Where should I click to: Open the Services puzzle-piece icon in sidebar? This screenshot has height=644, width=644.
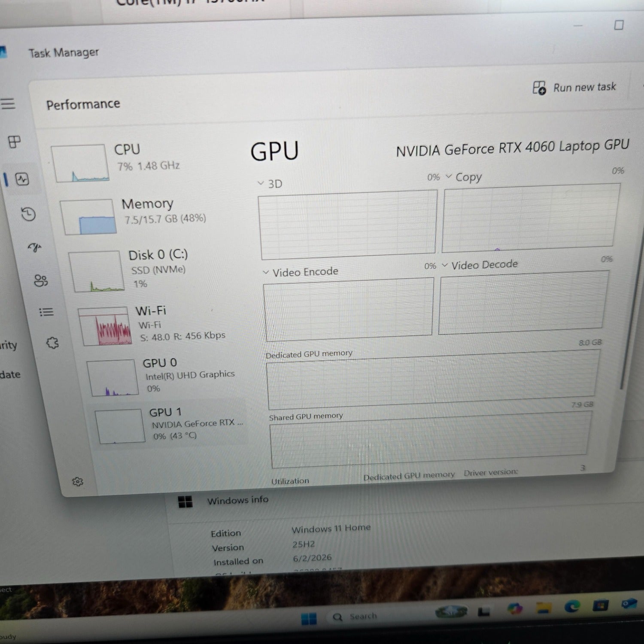click(x=52, y=343)
